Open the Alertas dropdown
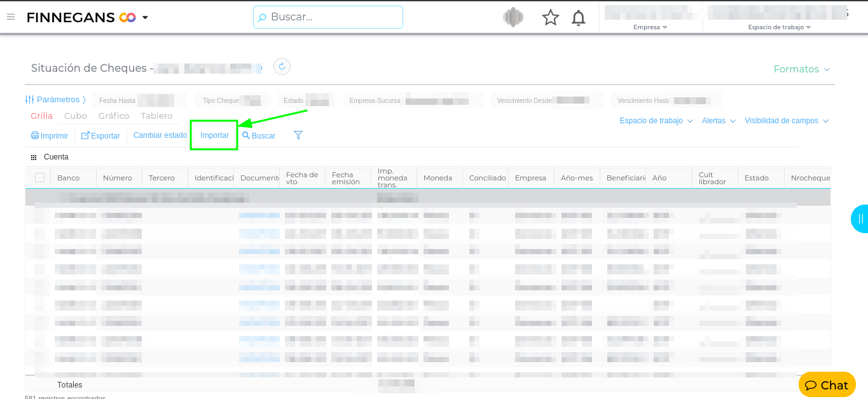Viewport: 868px width, 399px height. 719,121
